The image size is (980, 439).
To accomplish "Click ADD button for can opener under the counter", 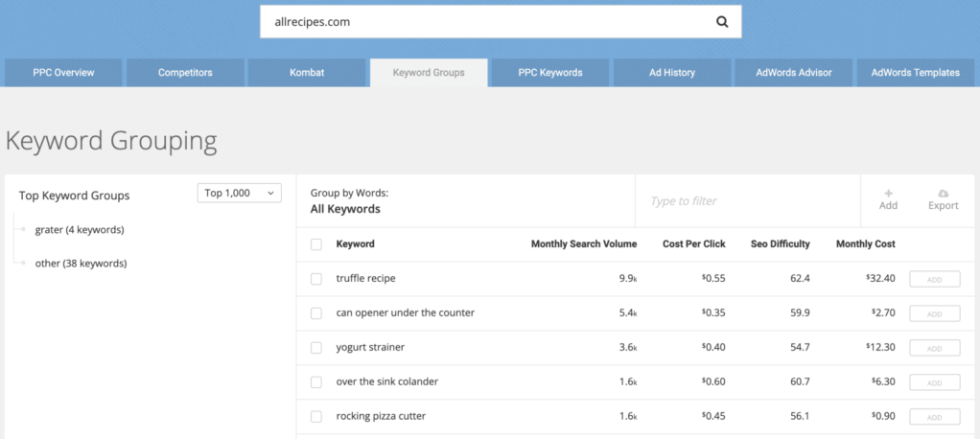I will (934, 313).
